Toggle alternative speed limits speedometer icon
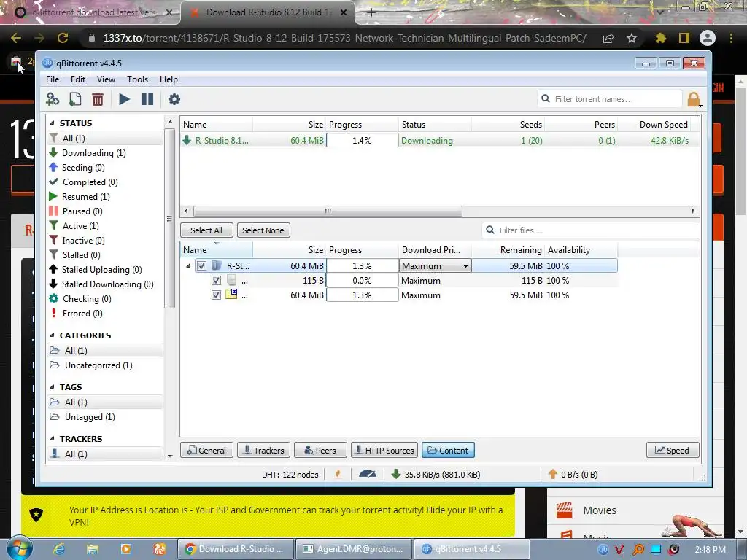 [x=368, y=474]
